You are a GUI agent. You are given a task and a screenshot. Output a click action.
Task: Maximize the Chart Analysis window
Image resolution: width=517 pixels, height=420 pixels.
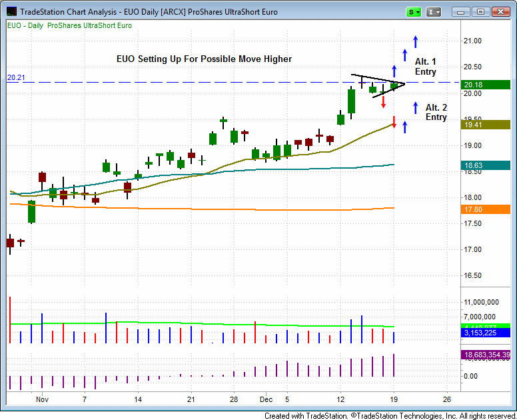click(x=481, y=12)
